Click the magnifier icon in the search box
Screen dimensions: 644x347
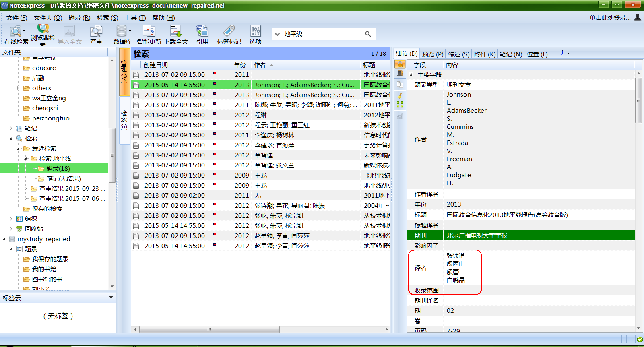point(368,34)
